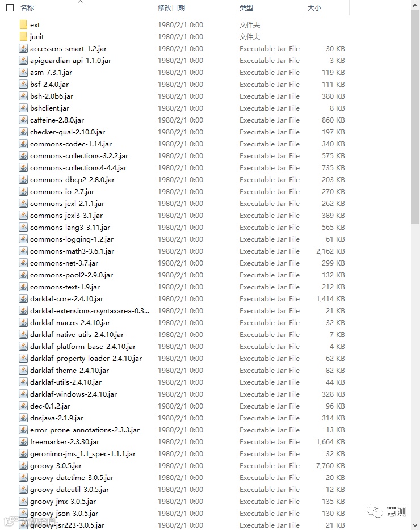Viewport: 420px width, 530px height.
Task: Sort by the 大小 column header
Action: pos(314,8)
